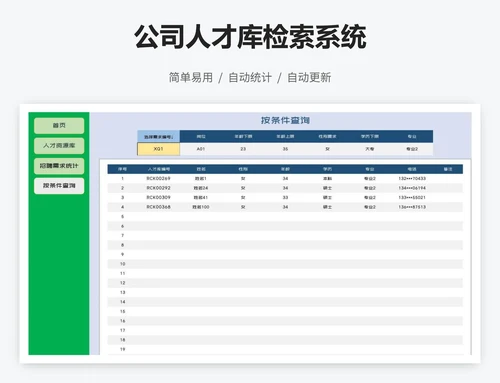Select talent ID RCK00309
Viewport: 500px width, 383px height.
(159, 197)
